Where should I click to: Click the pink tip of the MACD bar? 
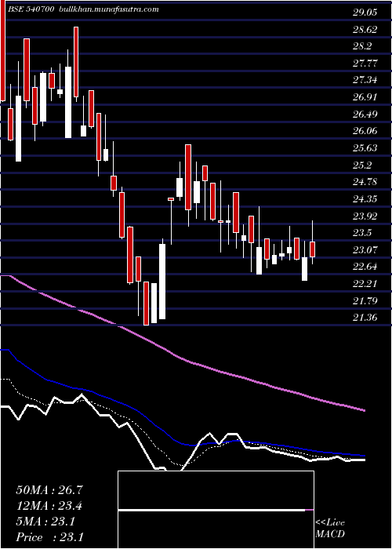pos(310,510)
